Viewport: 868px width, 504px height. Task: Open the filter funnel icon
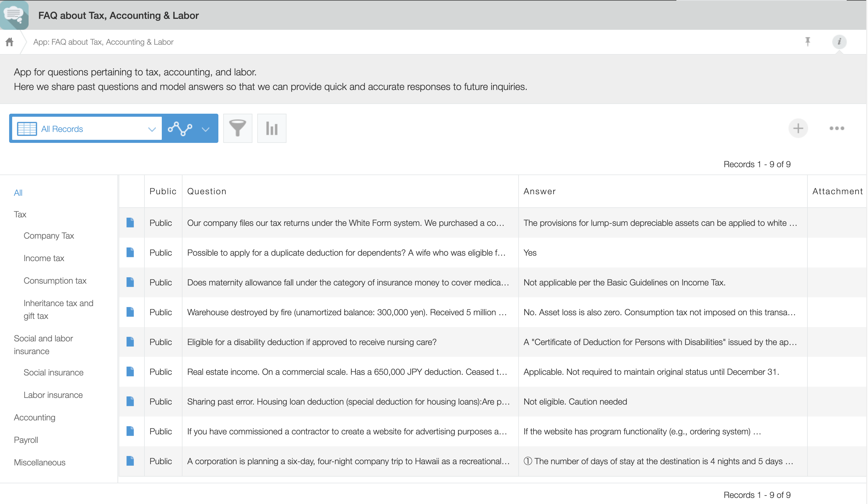tap(238, 128)
